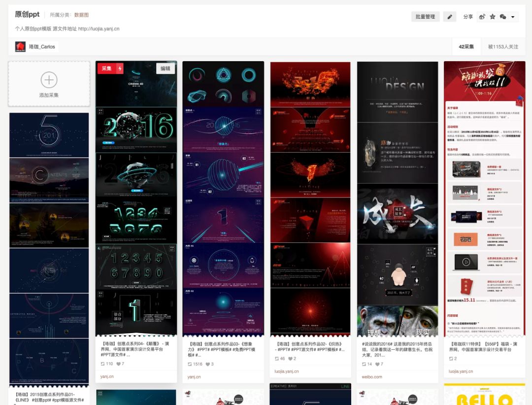532x405 pixels.
Task: Click the repin icon beside count 1516
Action: pos(190,364)
